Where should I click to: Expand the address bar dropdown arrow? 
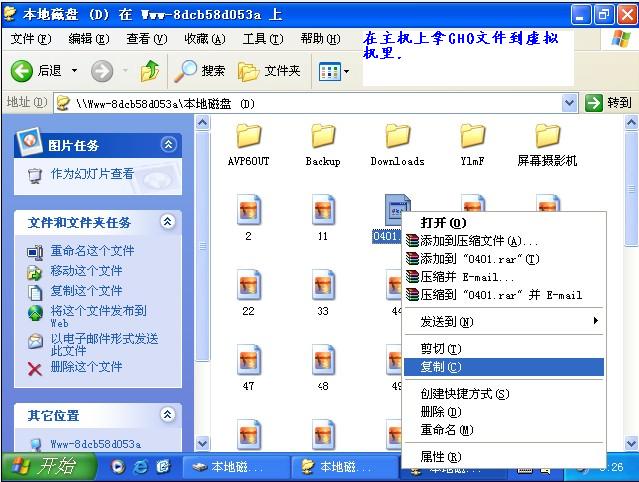(x=570, y=102)
